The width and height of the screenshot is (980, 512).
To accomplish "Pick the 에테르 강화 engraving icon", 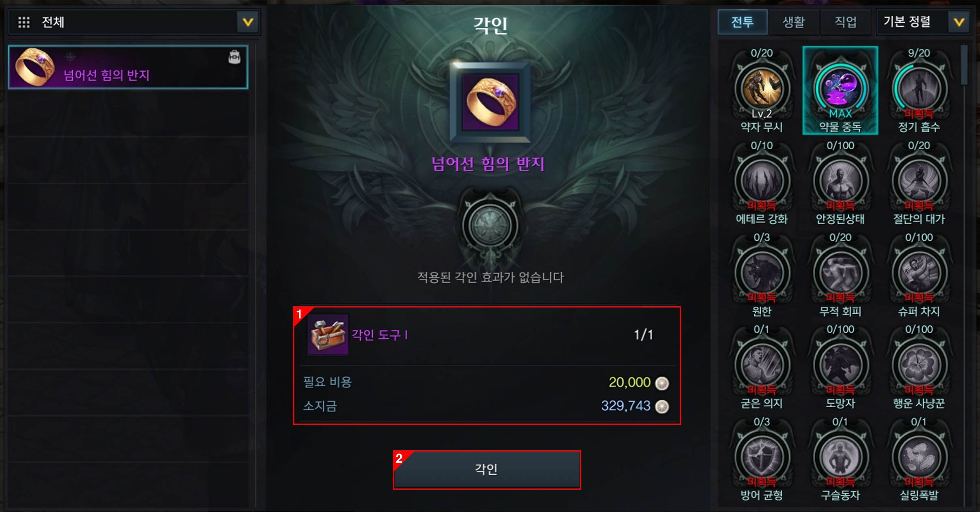I will point(762,181).
